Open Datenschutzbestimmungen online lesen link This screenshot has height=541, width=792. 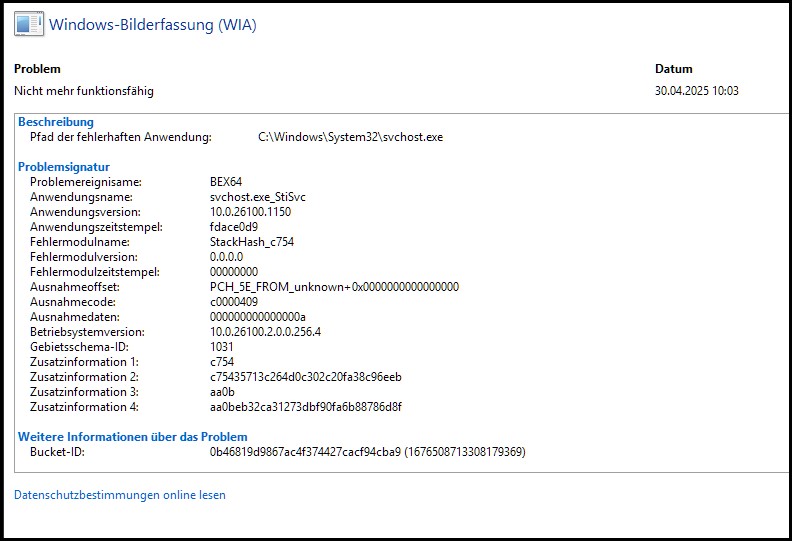(120, 495)
